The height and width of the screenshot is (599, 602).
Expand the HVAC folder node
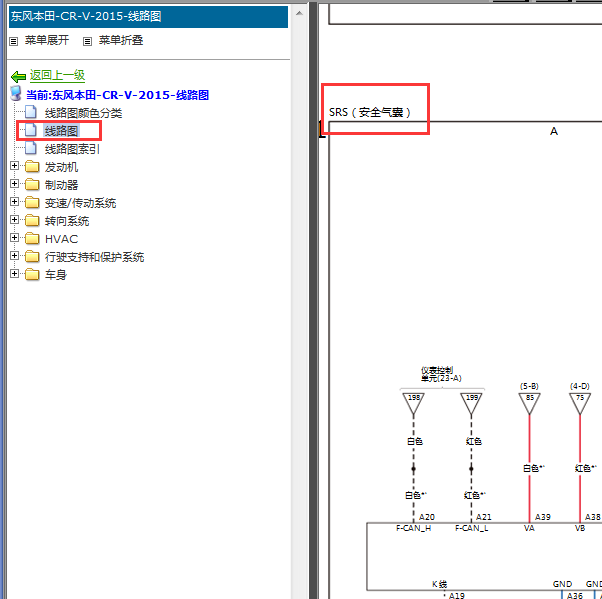[14, 238]
